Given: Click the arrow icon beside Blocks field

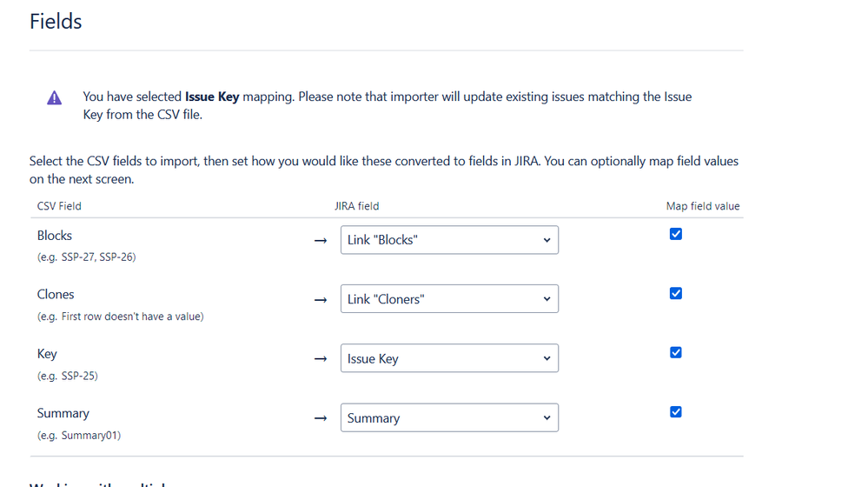Looking at the screenshot, I should point(321,240).
